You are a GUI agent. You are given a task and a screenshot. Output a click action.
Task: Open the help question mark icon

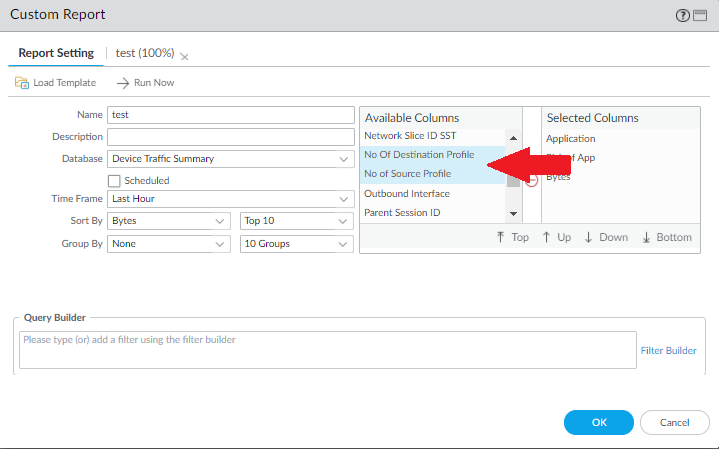(x=683, y=16)
